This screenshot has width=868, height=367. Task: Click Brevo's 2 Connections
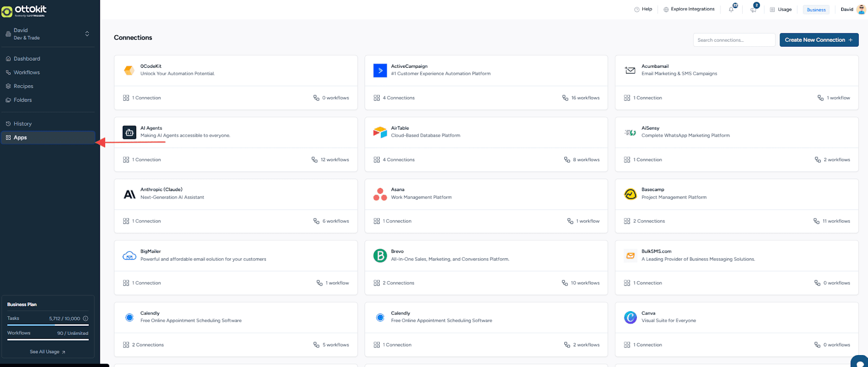pyautogui.click(x=394, y=283)
